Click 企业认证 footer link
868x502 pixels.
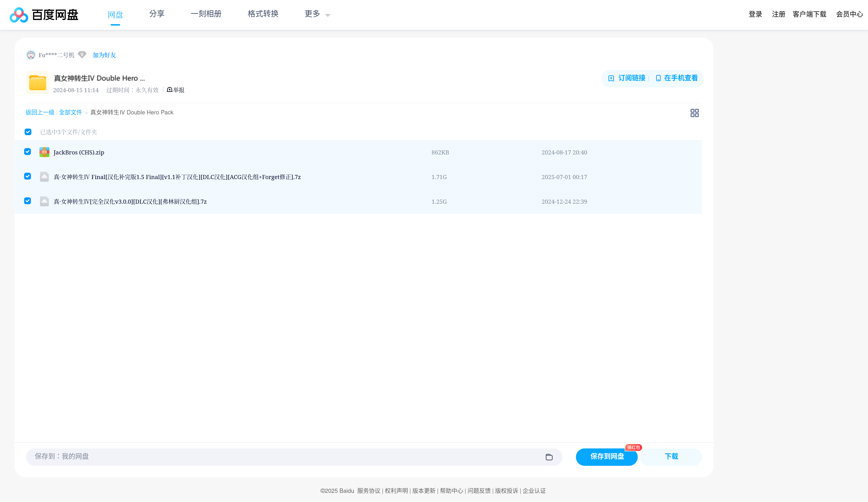(534, 491)
